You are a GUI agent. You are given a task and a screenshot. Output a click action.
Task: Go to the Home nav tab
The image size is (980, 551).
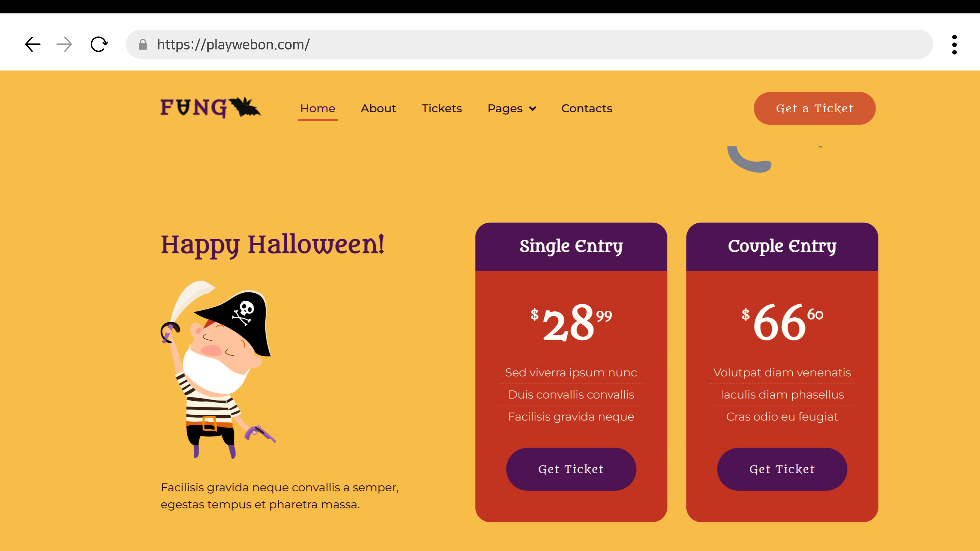point(318,108)
